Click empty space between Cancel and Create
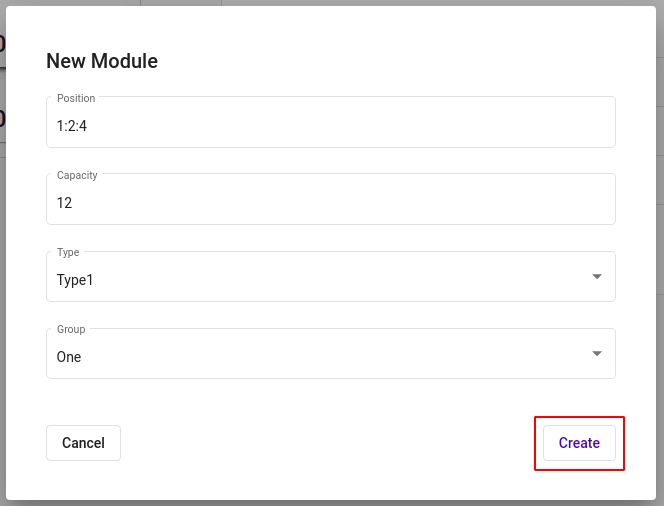664x506 pixels. (330, 443)
